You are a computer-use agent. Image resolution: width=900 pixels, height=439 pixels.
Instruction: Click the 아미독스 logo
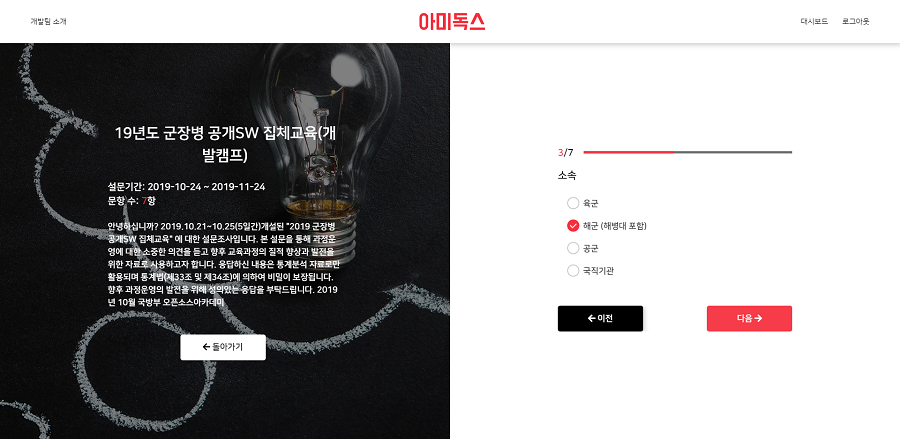click(452, 22)
